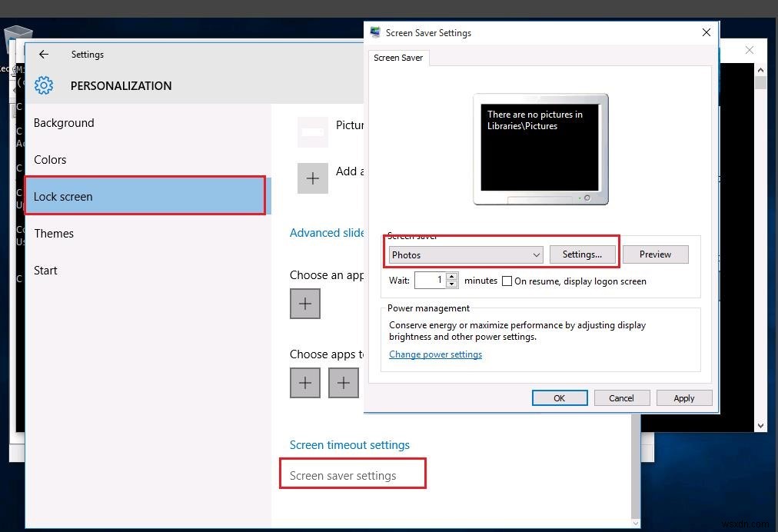The height and width of the screenshot is (532, 778).
Task: Open Settings for the Photos screensaver
Action: click(x=583, y=254)
